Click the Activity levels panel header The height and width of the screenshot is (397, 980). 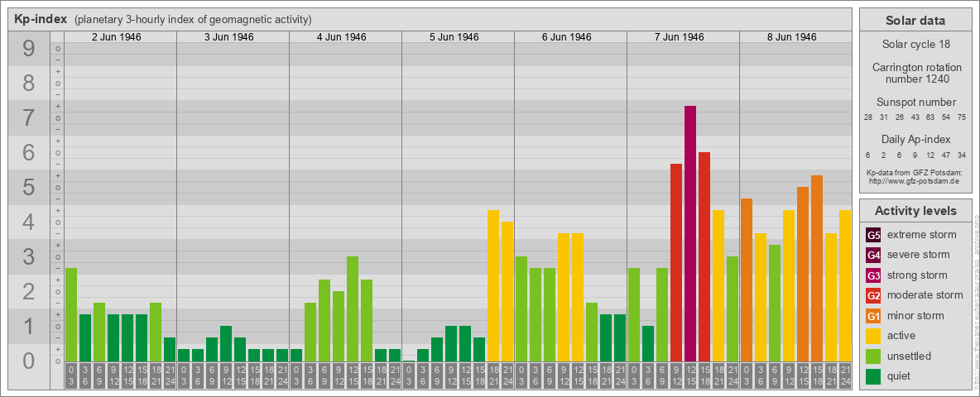(915, 211)
